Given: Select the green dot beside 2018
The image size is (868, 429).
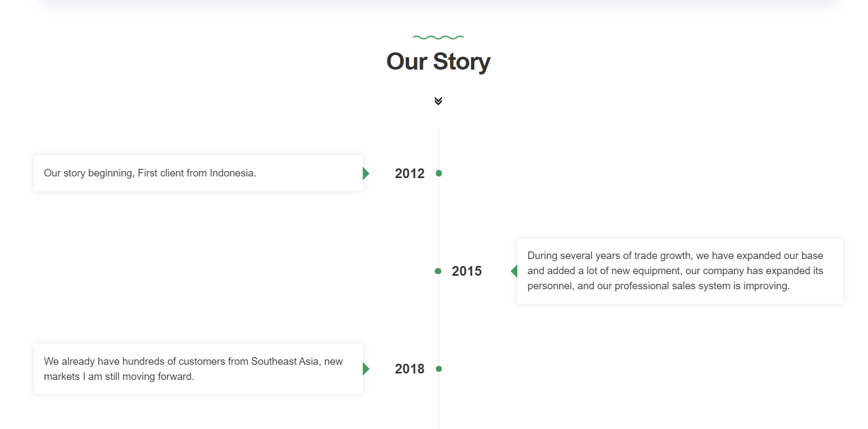Looking at the screenshot, I should click(x=439, y=369).
